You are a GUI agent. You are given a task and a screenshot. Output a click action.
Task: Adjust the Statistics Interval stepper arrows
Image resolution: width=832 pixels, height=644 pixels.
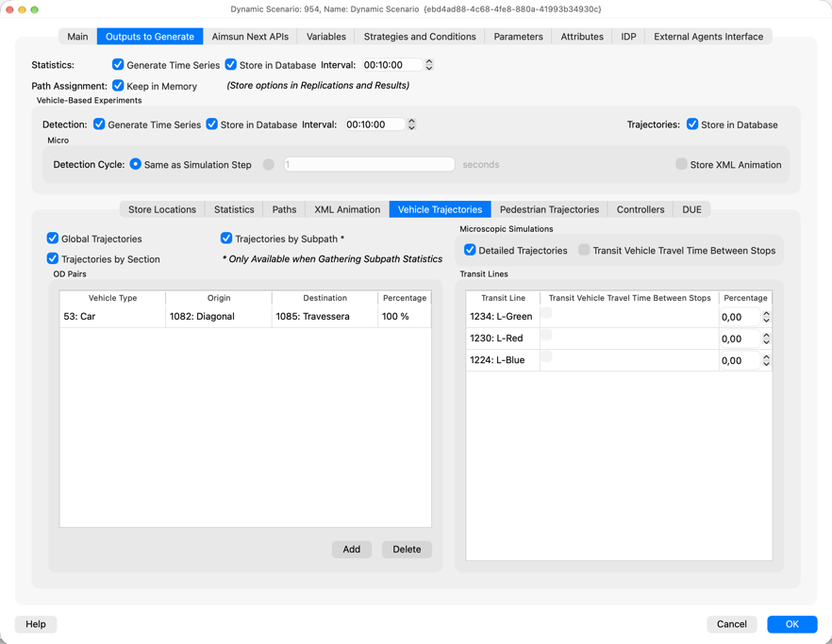pyautogui.click(x=429, y=65)
